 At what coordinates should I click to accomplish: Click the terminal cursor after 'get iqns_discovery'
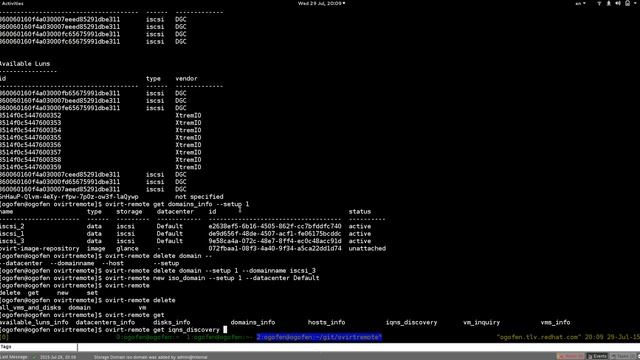point(225,330)
